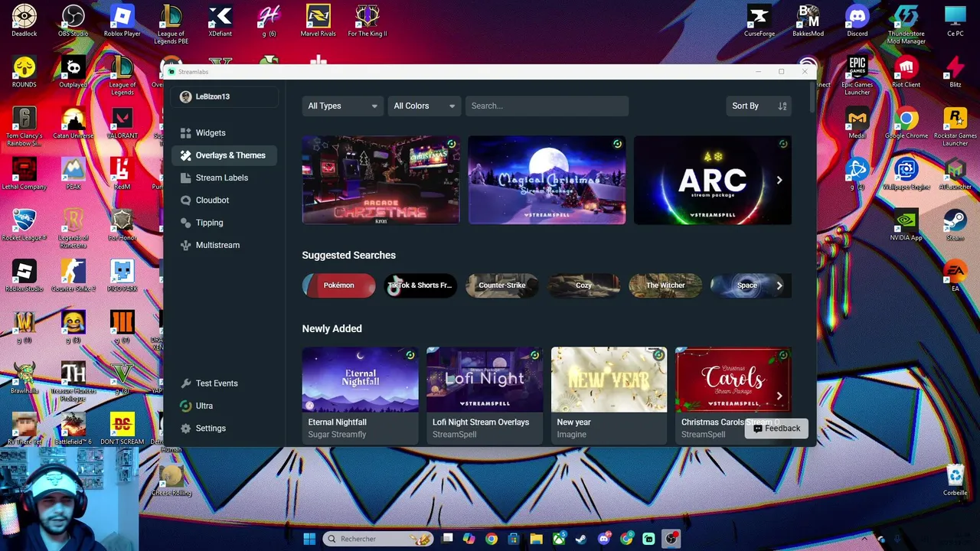980x551 pixels.
Task: Click the NVIDIA App desktop icon
Action: 906,225
